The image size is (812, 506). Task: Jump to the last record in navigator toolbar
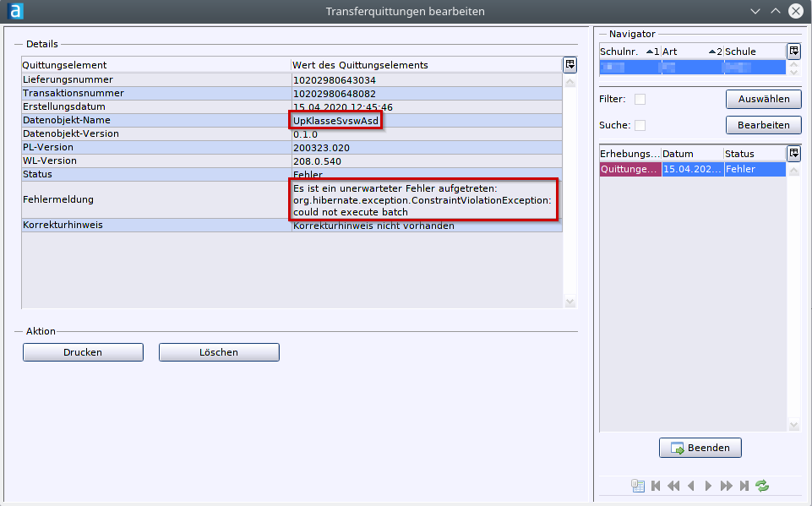(x=744, y=486)
